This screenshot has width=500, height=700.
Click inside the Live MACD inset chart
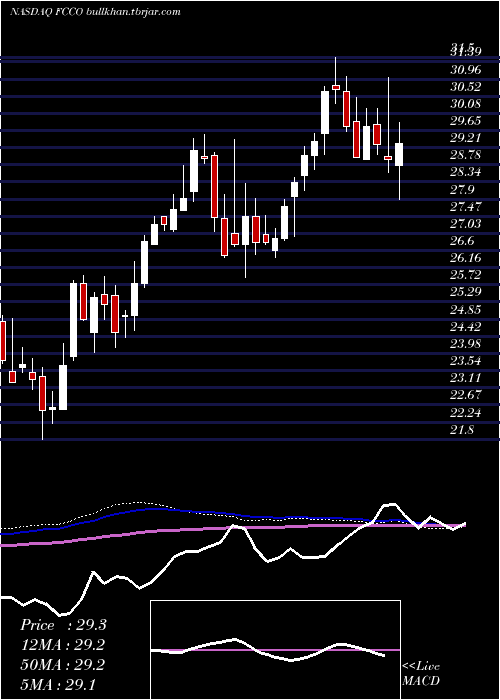pyautogui.click(x=275, y=650)
